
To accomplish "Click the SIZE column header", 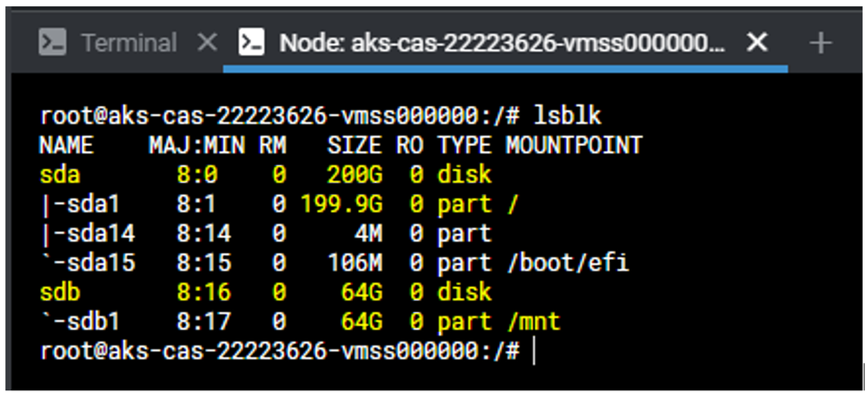I will [x=354, y=145].
